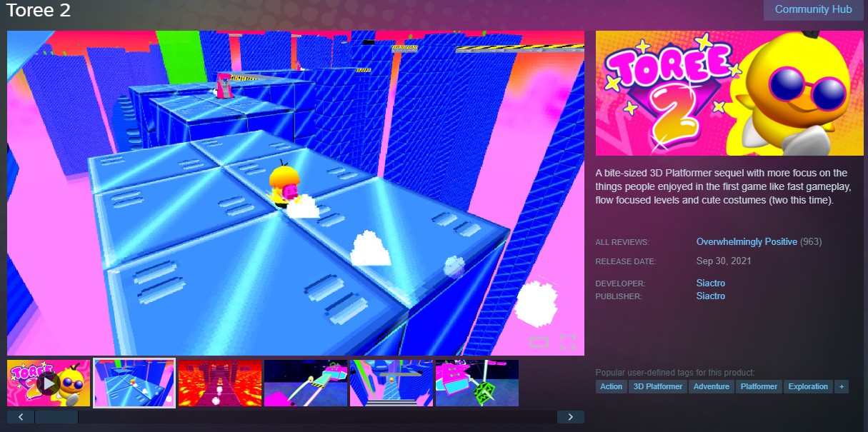Click the DEVELOPER label
868x432 pixels.
tap(620, 283)
